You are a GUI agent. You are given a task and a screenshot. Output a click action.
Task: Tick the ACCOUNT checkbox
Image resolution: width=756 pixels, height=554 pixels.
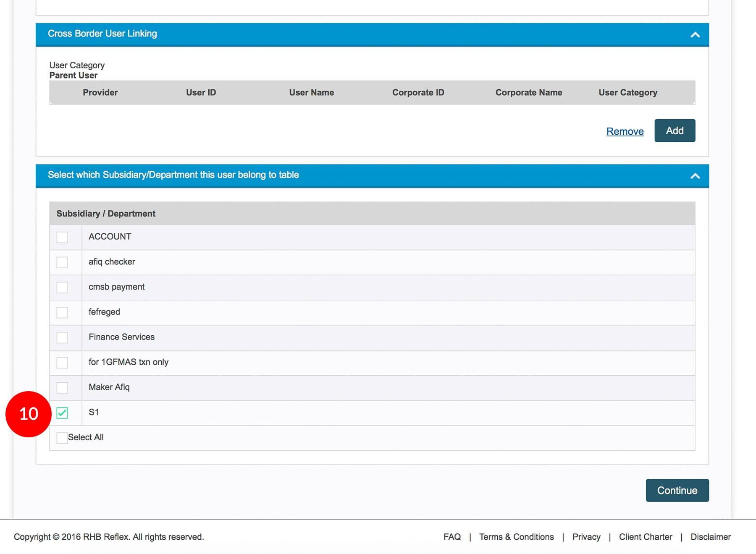(x=62, y=237)
